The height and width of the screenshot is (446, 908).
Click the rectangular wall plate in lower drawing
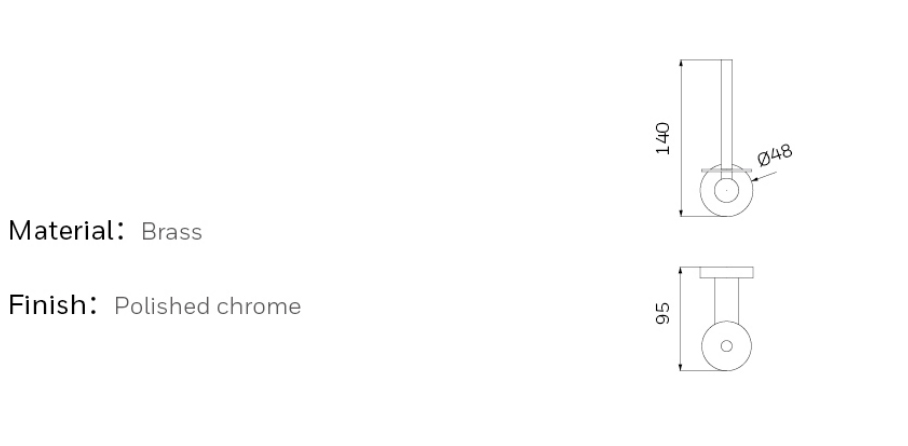[x=726, y=272]
